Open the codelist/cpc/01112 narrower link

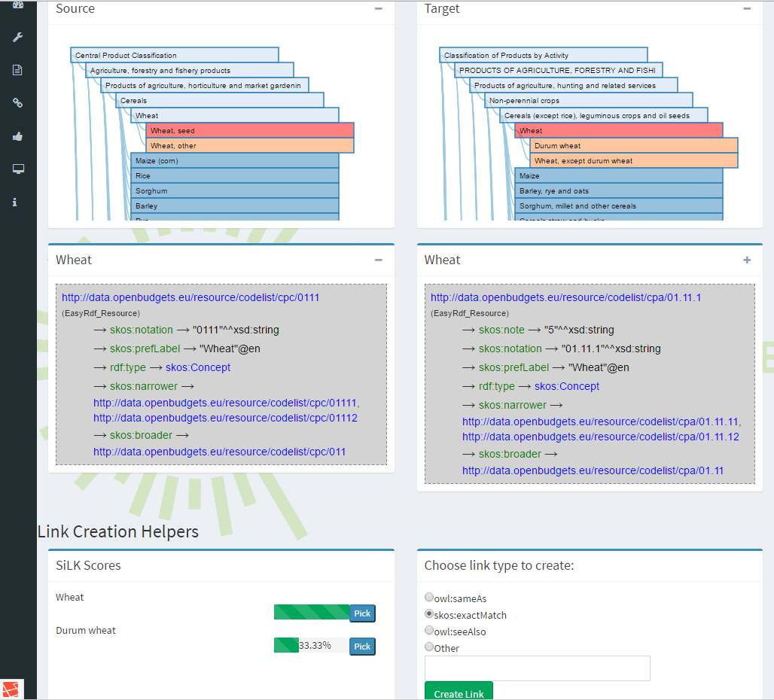click(226, 418)
